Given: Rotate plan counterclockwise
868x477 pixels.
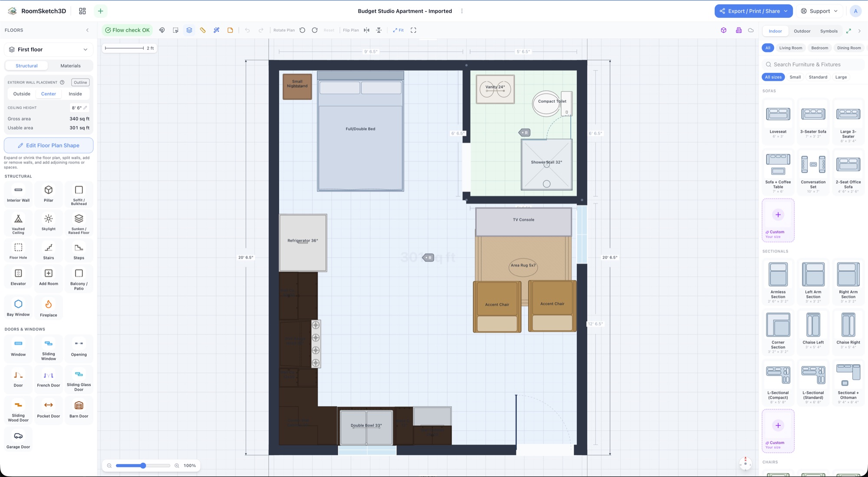Looking at the screenshot, I should click(302, 30).
